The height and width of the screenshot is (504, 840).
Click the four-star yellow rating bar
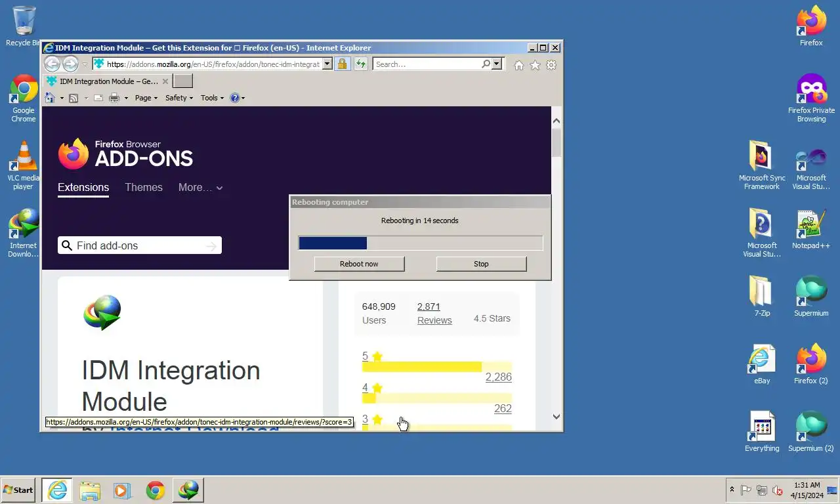coord(436,398)
